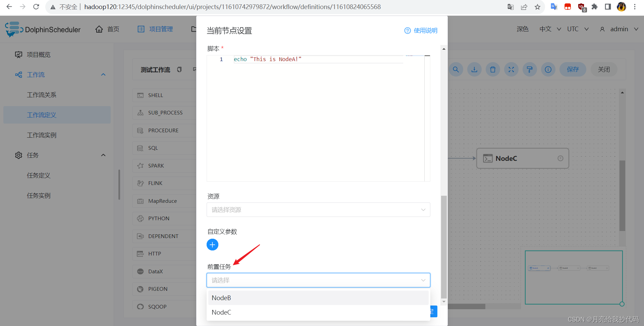The height and width of the screenshot is (326, 644).
Task: Open 任务实例 sidebar item
Action: [39, 195]
